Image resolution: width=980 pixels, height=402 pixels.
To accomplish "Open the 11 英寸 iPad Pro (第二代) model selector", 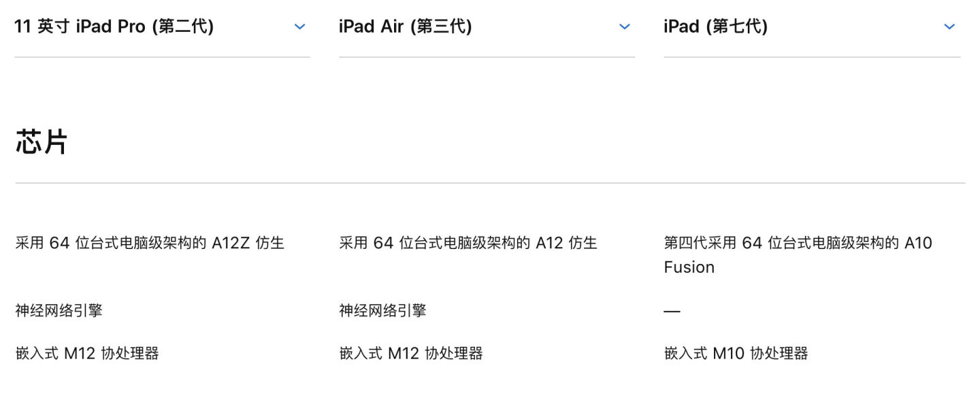I will (x=114, y=27).
